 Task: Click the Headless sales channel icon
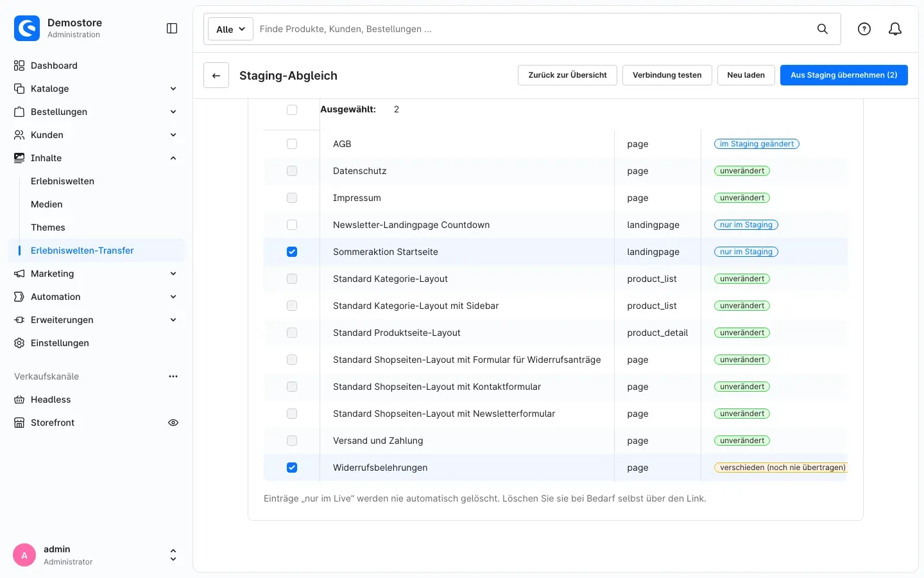click(x=19, y=399)
